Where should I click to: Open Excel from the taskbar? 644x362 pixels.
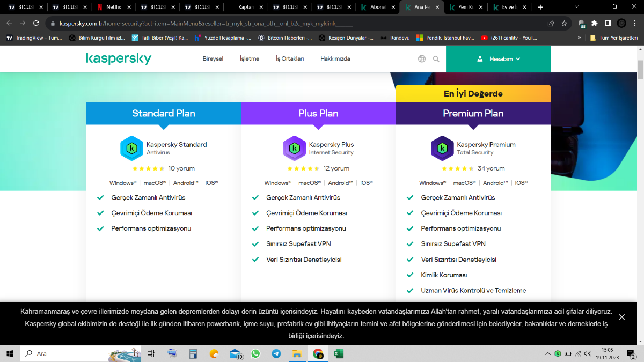339,354
